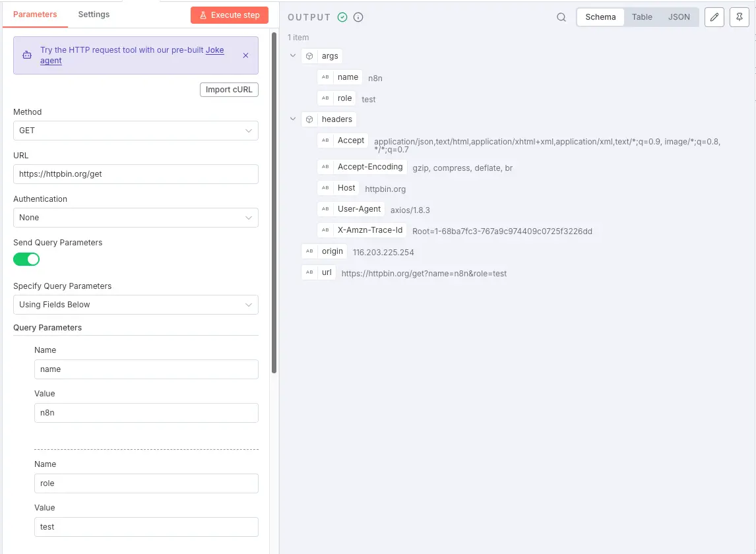Screen dimensions: 756x554
Task: Switch output view to Table
Action: click(641, 17)
